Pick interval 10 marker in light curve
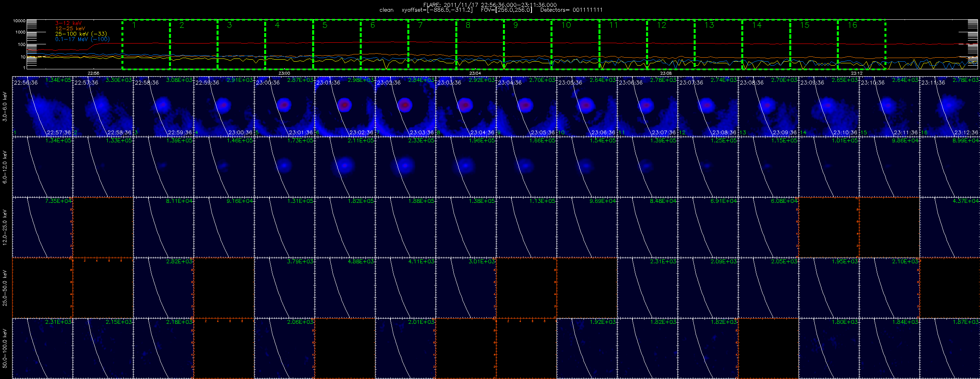Image resolution: width=980 pixels, height=379 pixels. pos(566,25)
